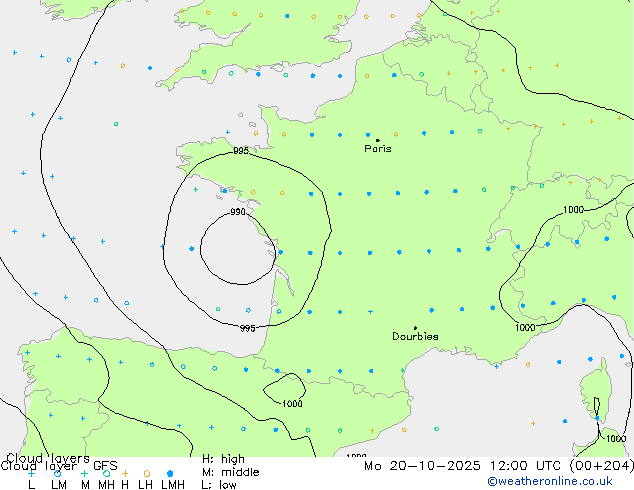The height and width of the screenshot is (490, 634).
Task: Click the blue circle LM legend symbol
Action: click(58, 473)
